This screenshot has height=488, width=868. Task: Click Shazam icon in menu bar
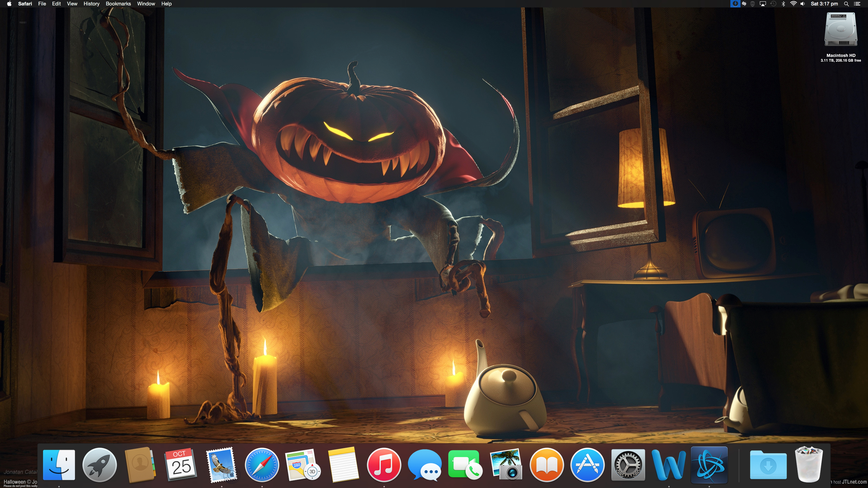[744, 4]
